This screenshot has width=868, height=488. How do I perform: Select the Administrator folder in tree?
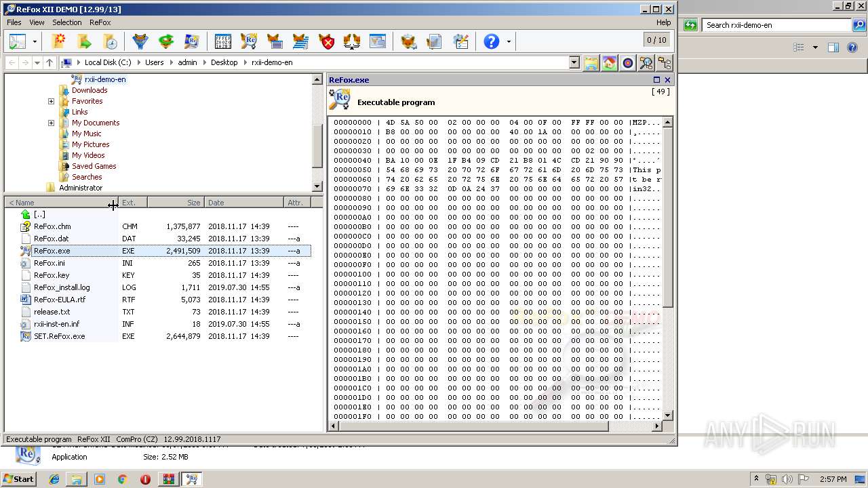click(x=81, y=188)
